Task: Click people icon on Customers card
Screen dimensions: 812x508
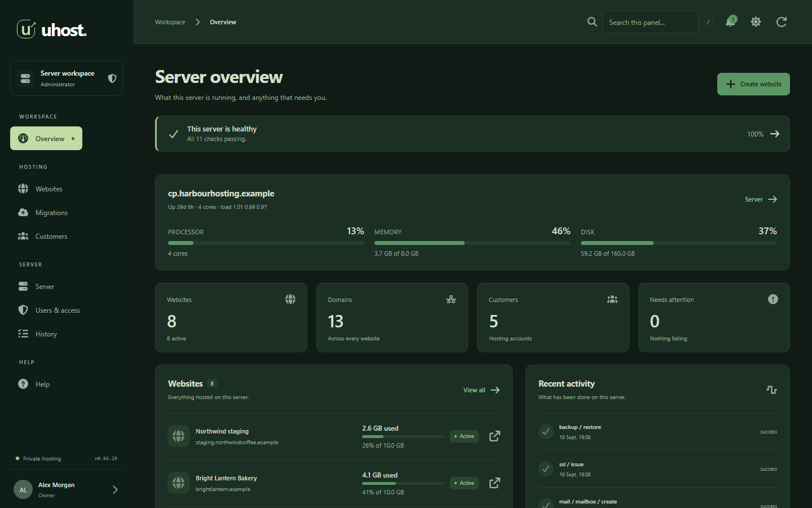Action: click(x=612, y=299)
